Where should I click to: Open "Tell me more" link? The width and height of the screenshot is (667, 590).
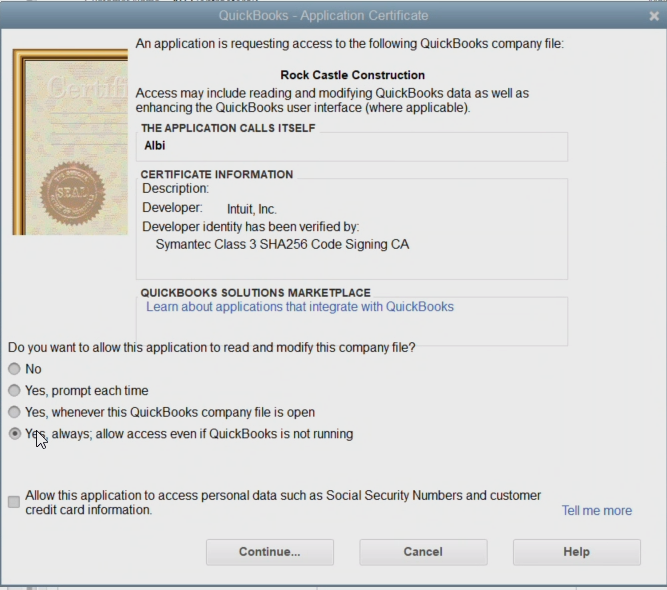[597, 510]
